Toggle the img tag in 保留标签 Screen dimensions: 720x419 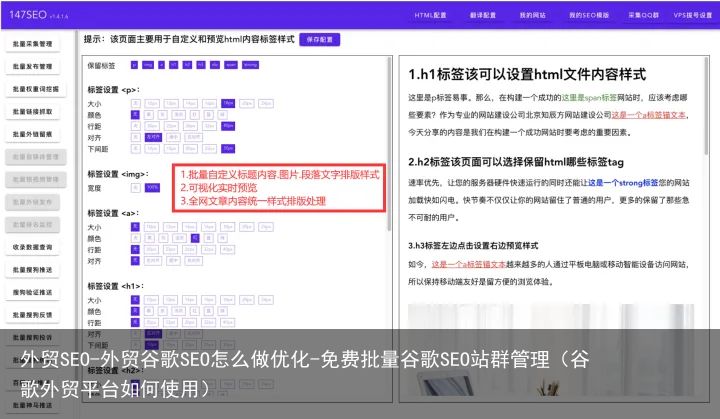[x=148, y=65]
